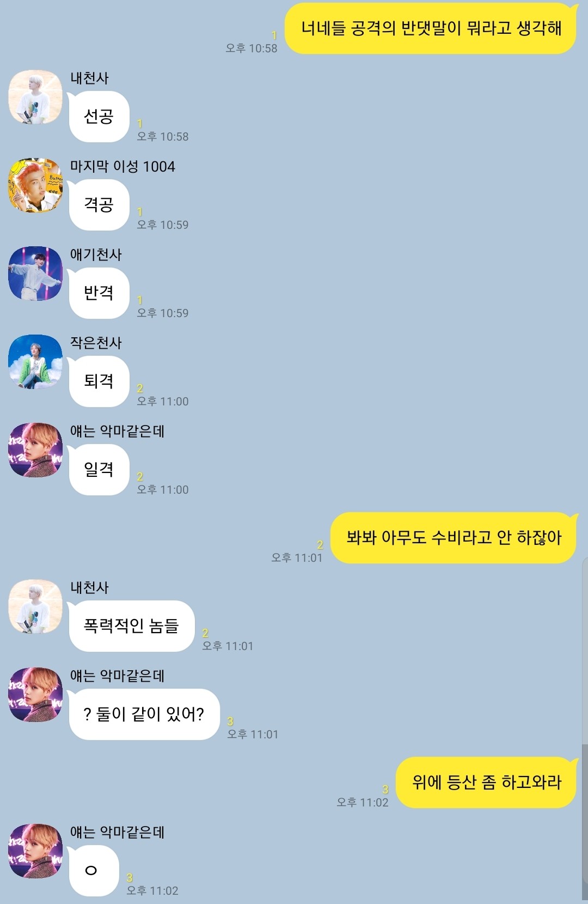The width and height of the screenshot is (588, 904).
Task: Click the sender name '마지막 이성 1004'
Action: tap(122, 166)
